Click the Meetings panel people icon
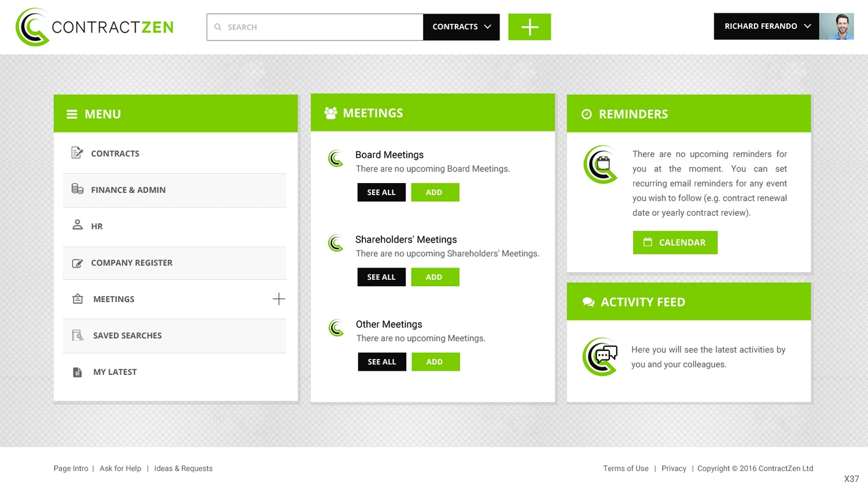Screen dimensions: 868x490 click(330, 113)
